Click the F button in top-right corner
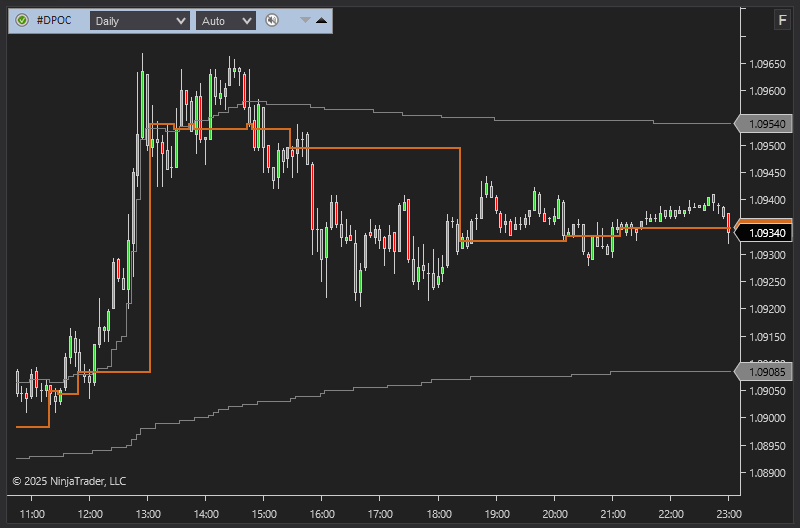The image size is (800, 528). pos(781,20)
